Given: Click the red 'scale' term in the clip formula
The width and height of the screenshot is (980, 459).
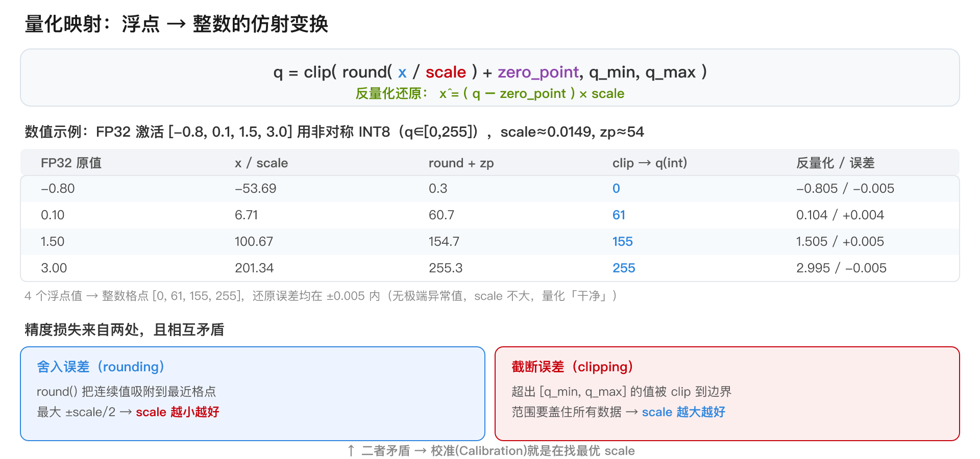Looking at the screenshot, I should pyautogui.click(x=446, y=72).
